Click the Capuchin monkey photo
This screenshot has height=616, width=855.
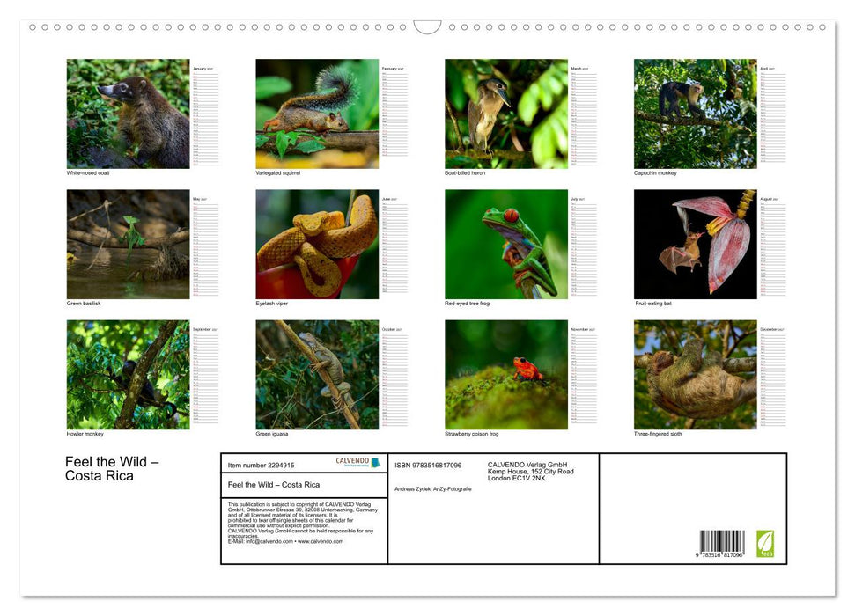696,114
